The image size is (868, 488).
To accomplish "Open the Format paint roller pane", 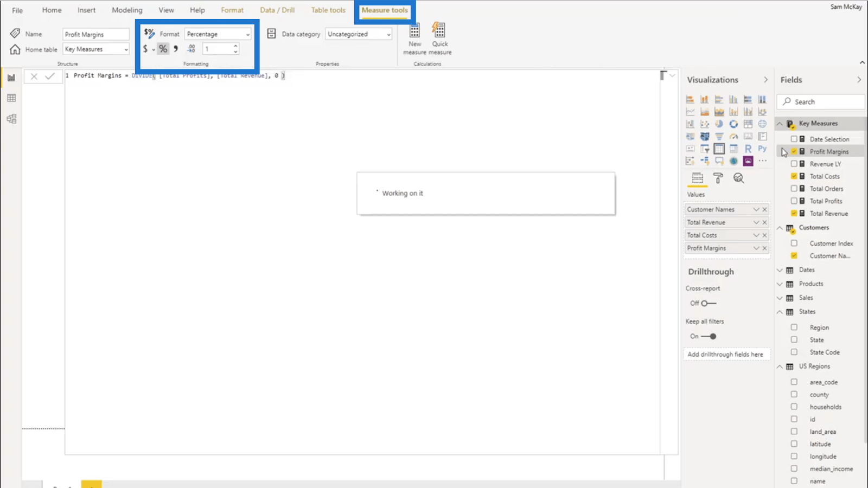I will coord(718,178).
